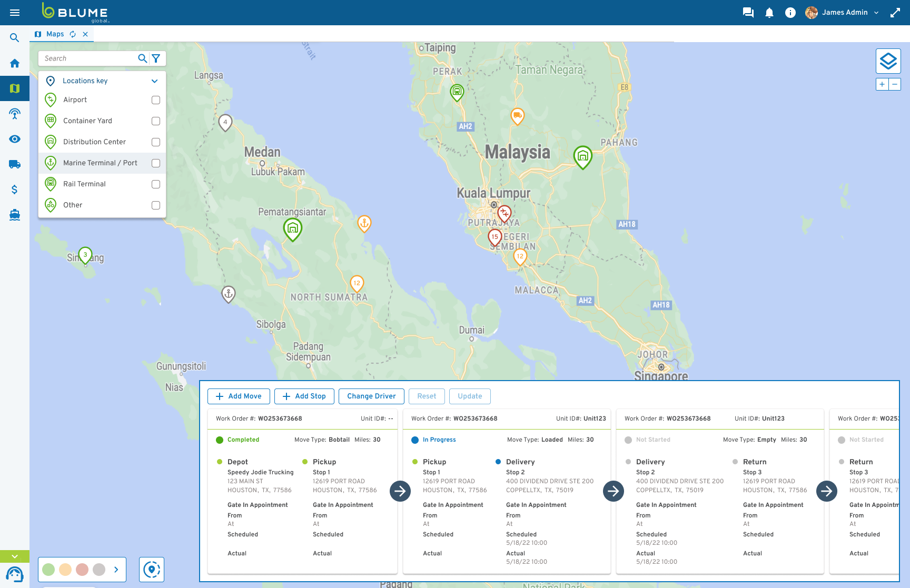Go to Home in sidebar
This screenshot has height=588, width=910.
click(x=15, y=63)
